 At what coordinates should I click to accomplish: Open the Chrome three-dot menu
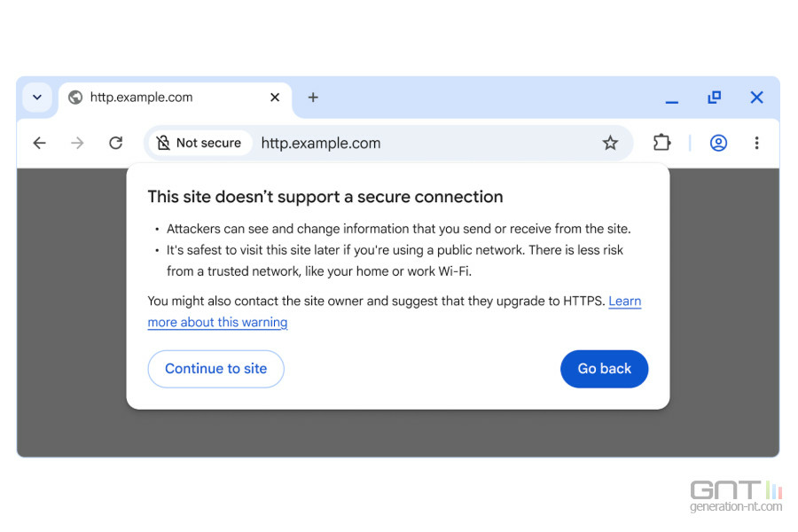tap(756, 143)
